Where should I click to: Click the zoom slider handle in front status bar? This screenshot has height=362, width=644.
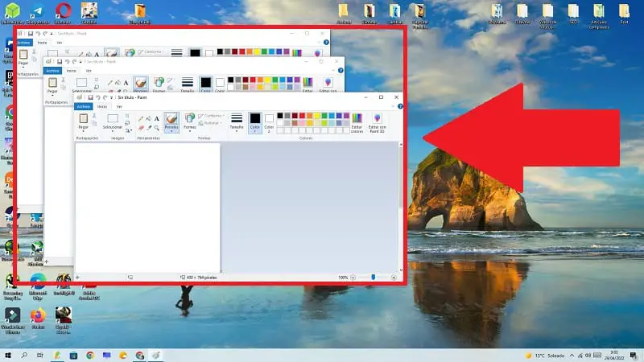(x=373, y=278)
